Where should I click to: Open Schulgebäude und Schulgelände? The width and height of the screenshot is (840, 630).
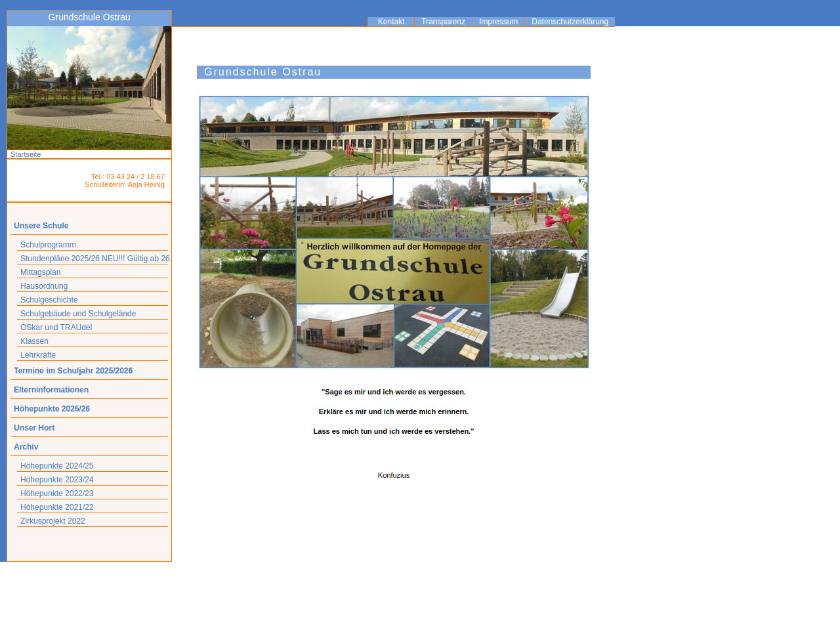pos(78,314)
